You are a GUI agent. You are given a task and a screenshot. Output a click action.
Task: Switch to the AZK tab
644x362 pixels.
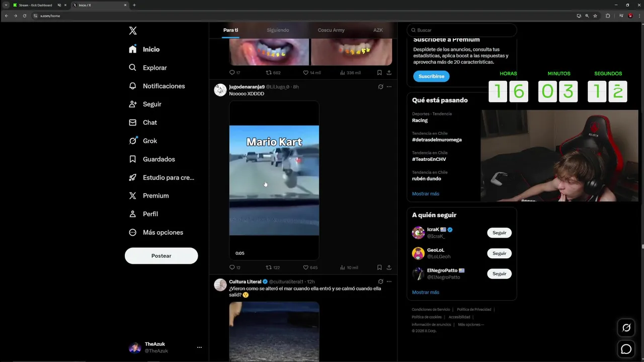tap(378, 30)
